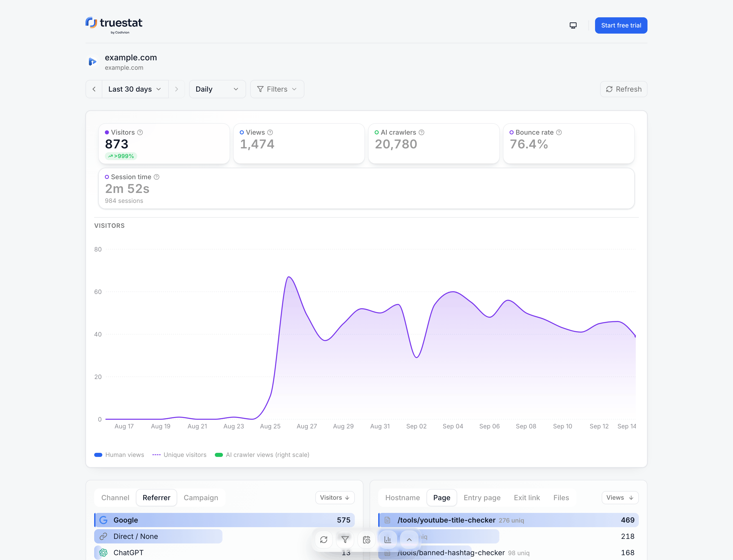This screenshot has width=733, height=560.
Task: Toggle AI crawler views legend series
Action: (262, 455)
